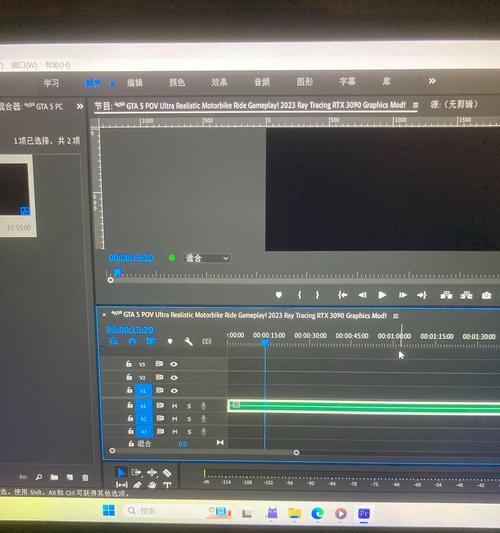Image resolution: width=500 pixels, height=533 pixels.
Task: Click the A2 track target button
Action: pyautogui.click(x=144, y=419)
